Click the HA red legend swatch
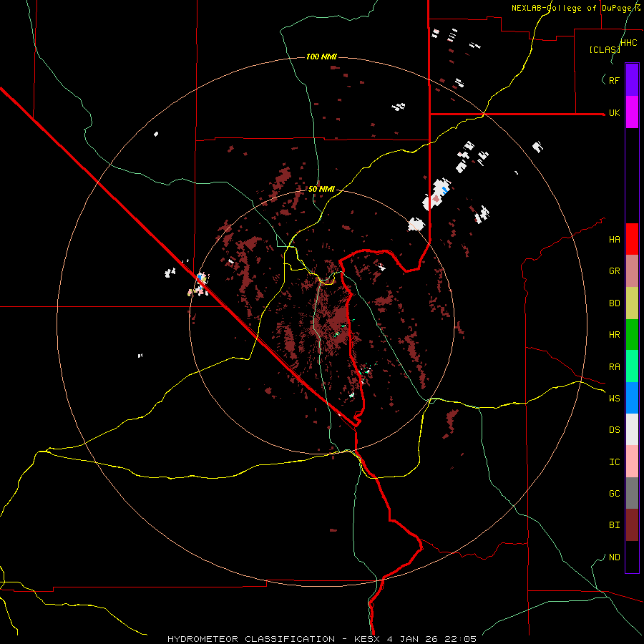Screen dimensions: 644x644 (x=632, y=239)
